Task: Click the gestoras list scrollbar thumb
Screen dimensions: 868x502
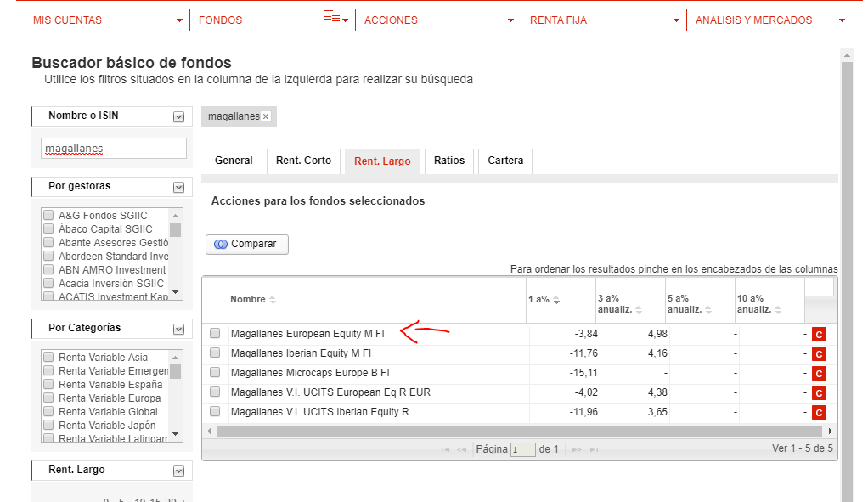Action: pyautogui.click(x=176, y=229)
